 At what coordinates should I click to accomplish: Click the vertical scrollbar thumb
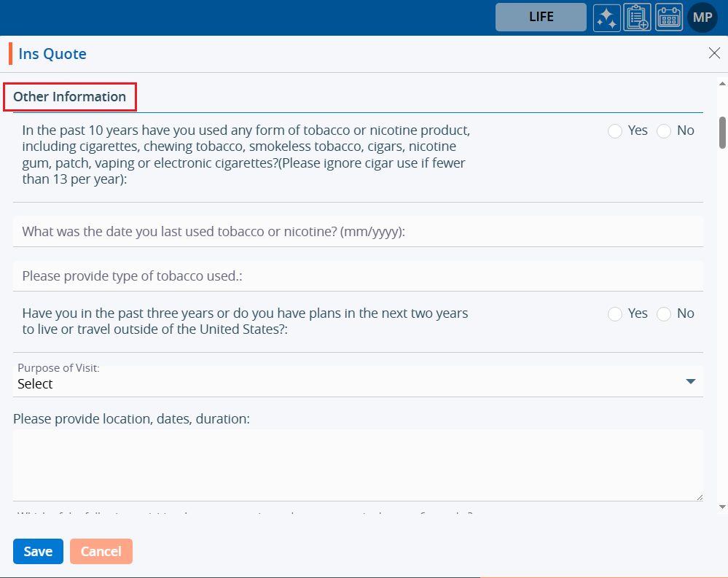coord(722,132)
